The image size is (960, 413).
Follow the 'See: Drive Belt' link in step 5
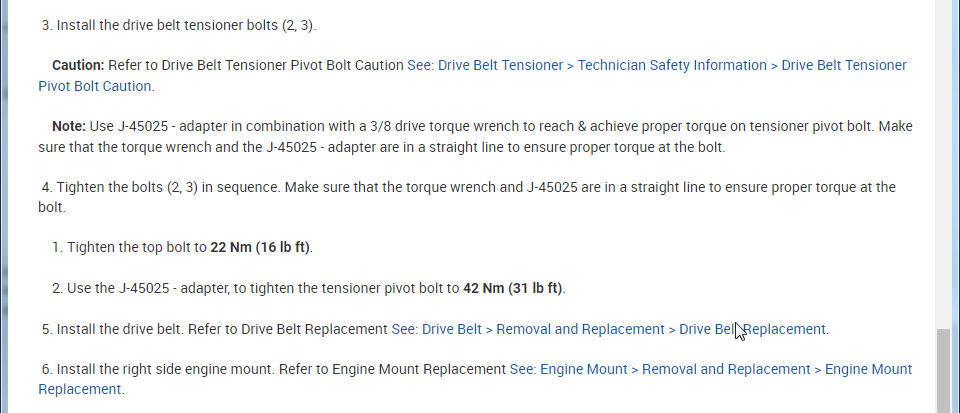[437, 329]
